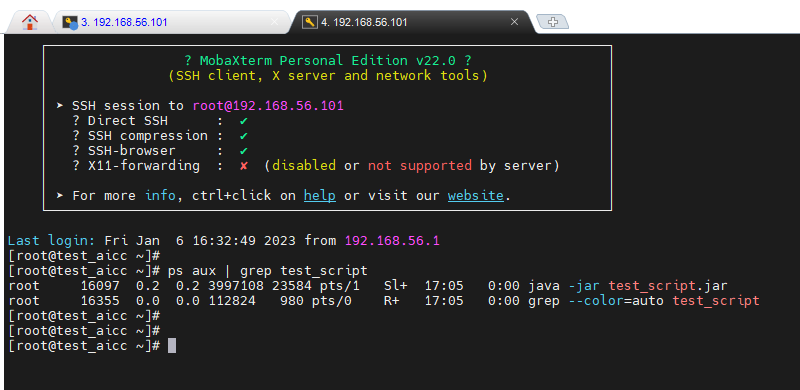Click process ID 16097 in output
This screenshot has width=800, height=390.
(x=100, y=286)
